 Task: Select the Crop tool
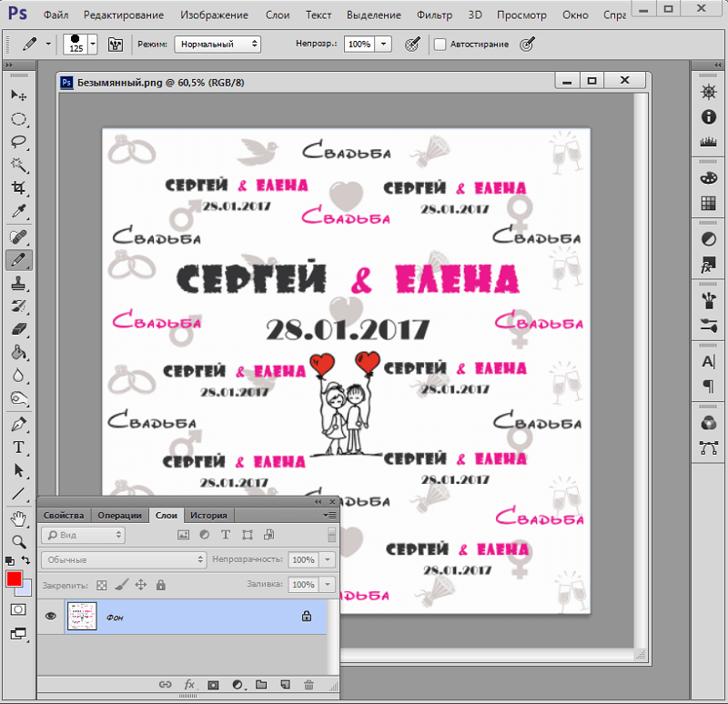coord(18,188)
